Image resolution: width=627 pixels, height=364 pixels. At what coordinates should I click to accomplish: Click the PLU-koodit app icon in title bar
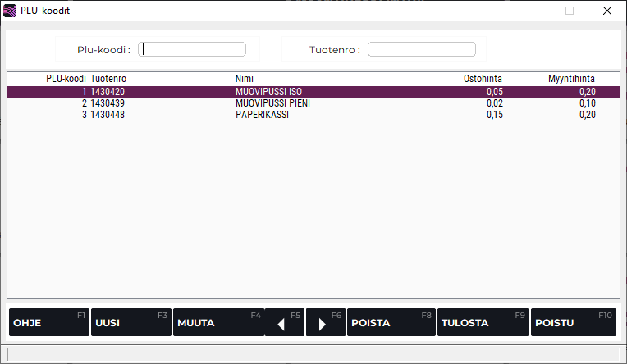10,11
